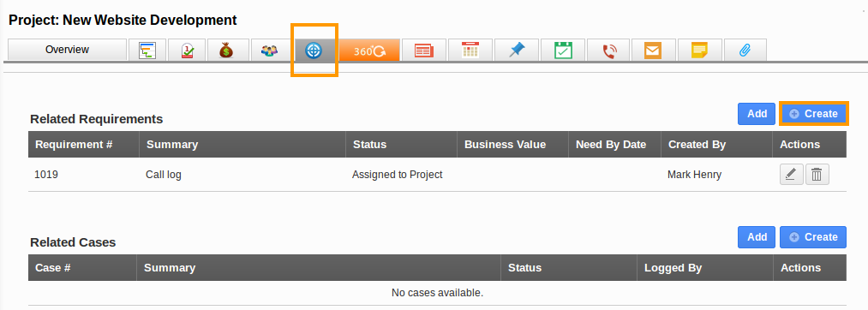Screen dimensions: 868x310
Task: Click requirement number 1019
Action: [x=46, y=175]
